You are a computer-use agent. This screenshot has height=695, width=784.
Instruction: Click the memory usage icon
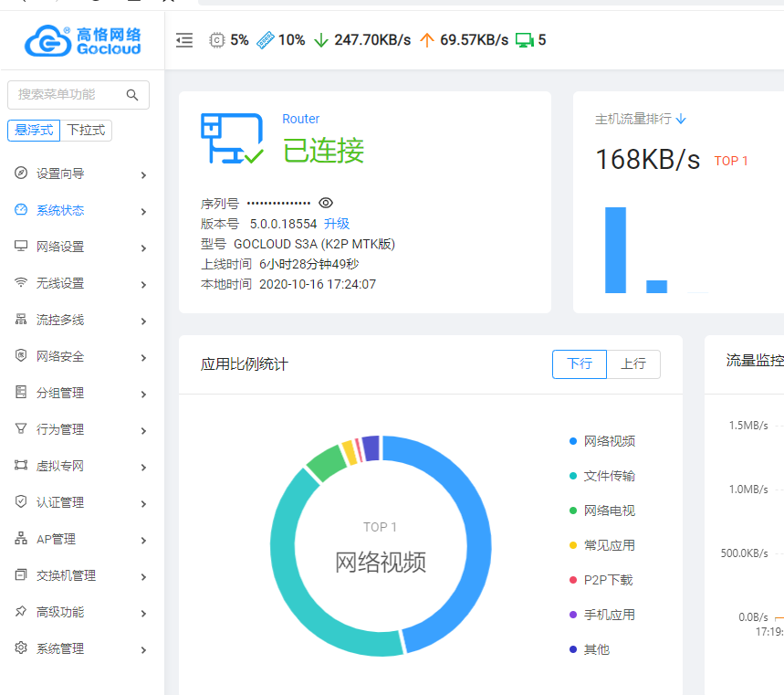[266, 40]
